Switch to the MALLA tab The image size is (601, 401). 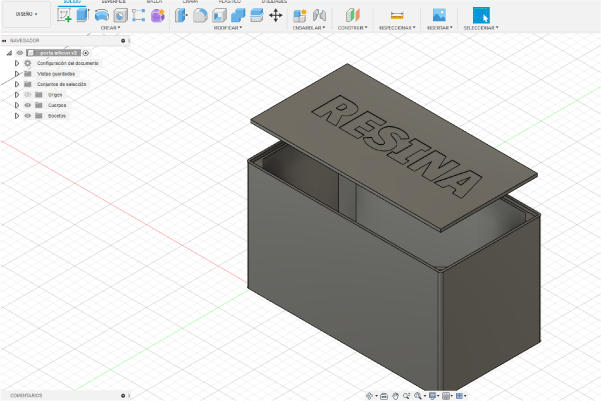(x=154, y=2)
